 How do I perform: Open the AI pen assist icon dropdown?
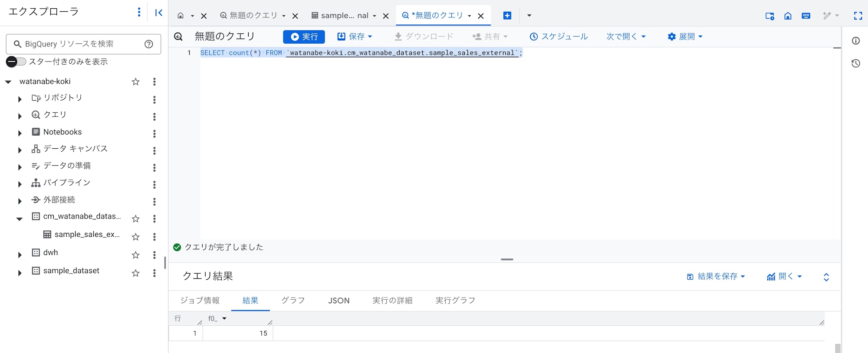pyautogui.click(x=831, y=16)
